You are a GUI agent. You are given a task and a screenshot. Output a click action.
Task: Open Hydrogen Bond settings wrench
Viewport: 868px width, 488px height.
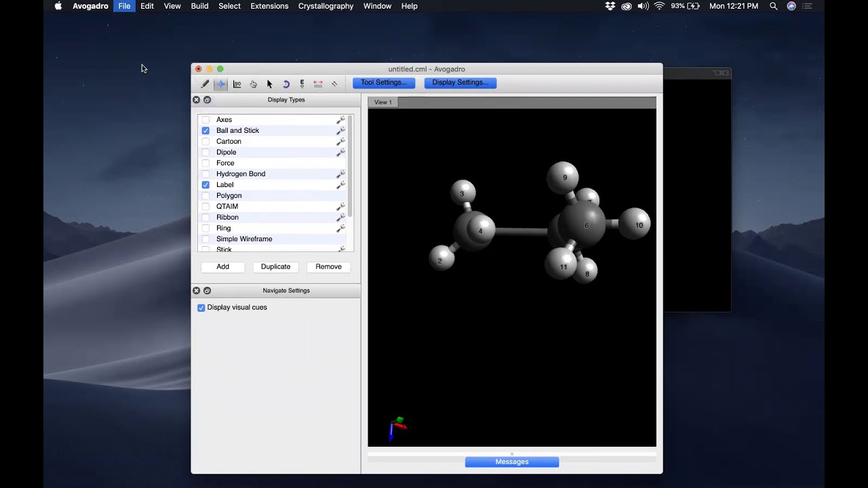pyautogui.click(x=341, y=174)
